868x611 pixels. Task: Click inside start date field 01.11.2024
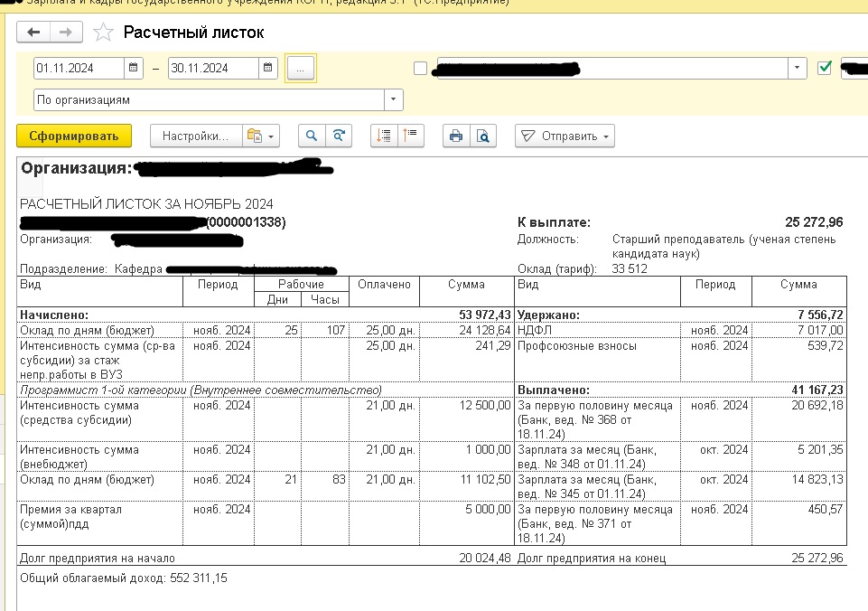pos(79,68)
